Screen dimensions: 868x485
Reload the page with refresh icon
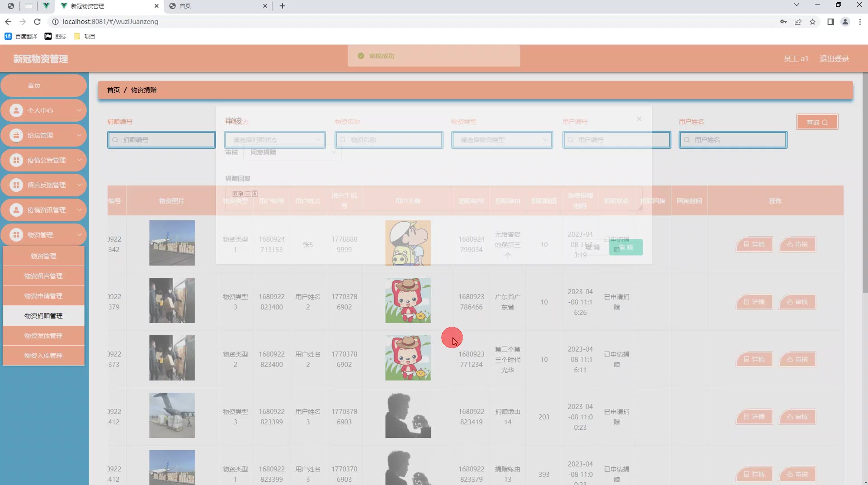(37, 22)
